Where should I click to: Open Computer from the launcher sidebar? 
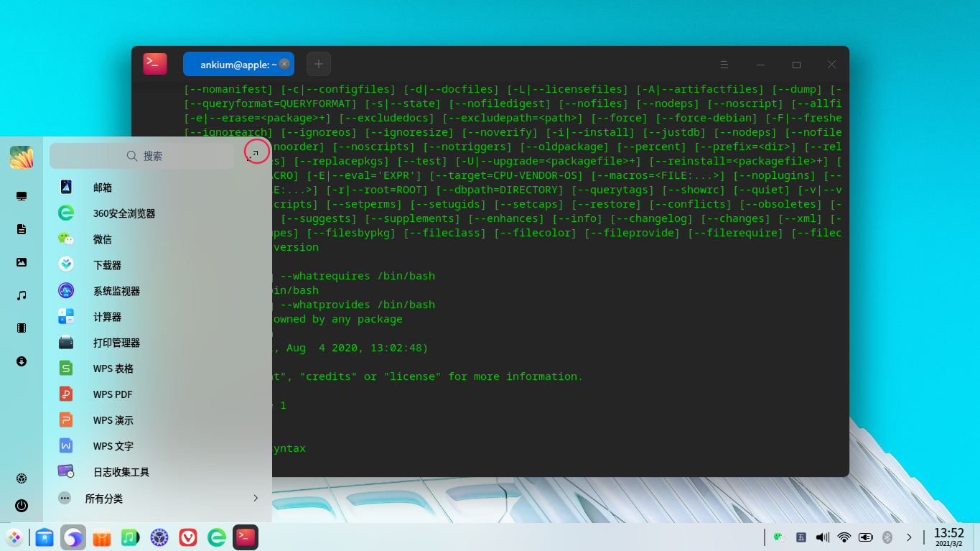click(22, 196)
